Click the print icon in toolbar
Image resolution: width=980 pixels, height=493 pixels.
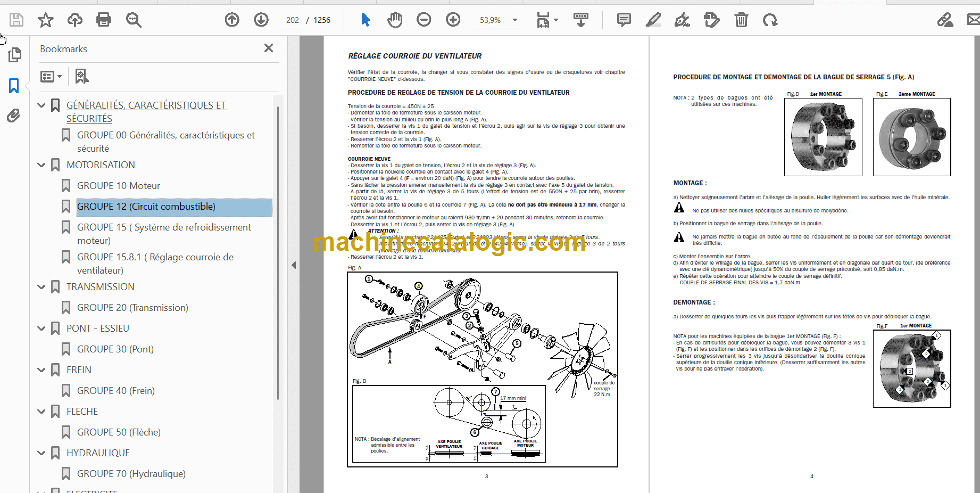pyautogui.click(x=104, y=20)
